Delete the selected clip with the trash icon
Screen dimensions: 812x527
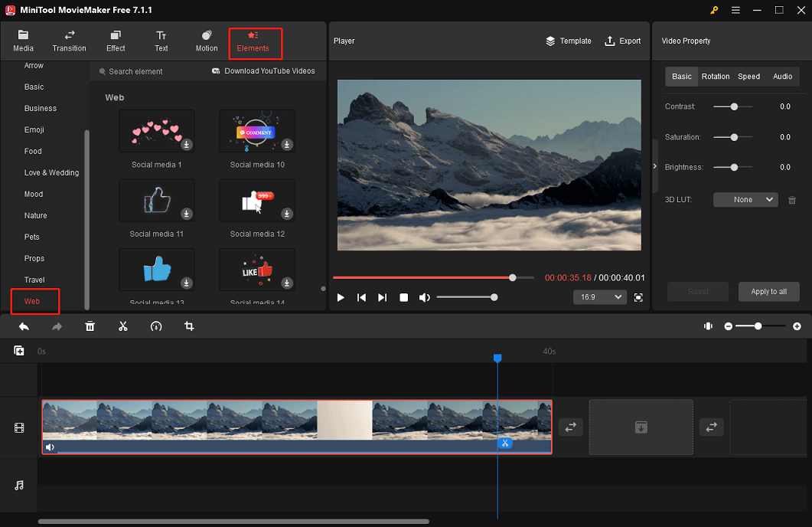[90, 326]
